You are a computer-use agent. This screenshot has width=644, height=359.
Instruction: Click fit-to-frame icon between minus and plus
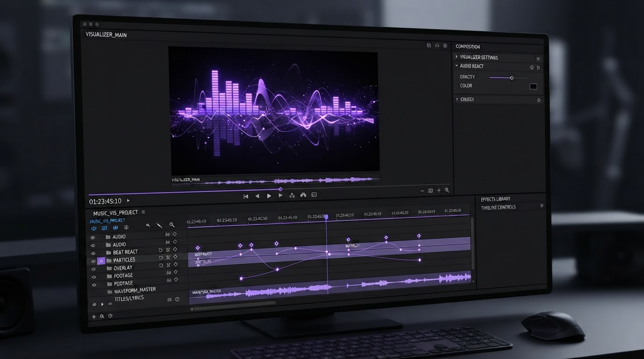click(x=431, y=191)
